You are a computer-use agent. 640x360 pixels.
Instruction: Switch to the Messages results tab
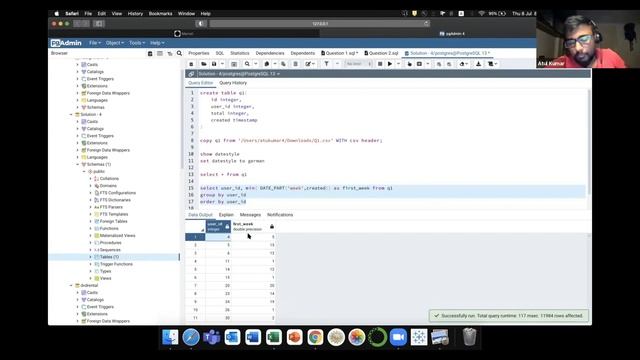pos(250,215)
